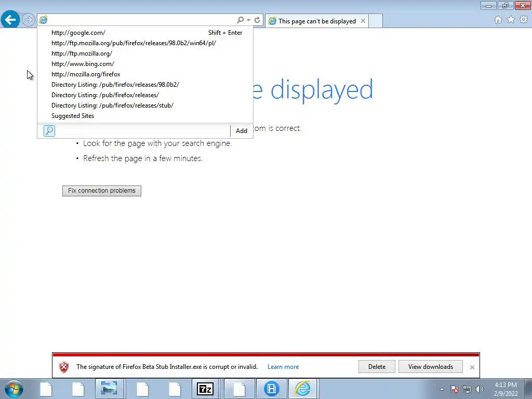Image resolution: width=532 pixels, height=399 pixels.
Task: Open the Windows Start menu
Action: pyautogui.click(x=14, y=389)
